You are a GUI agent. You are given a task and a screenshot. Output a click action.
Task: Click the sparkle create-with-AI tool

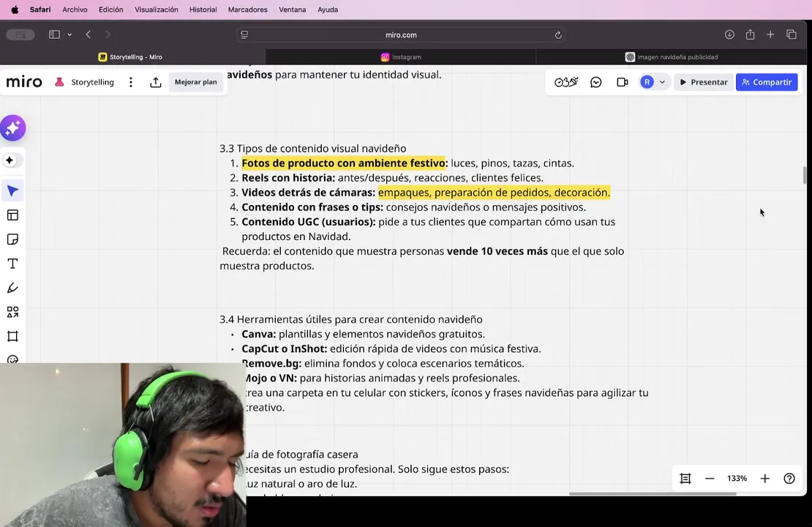point(10,160)
